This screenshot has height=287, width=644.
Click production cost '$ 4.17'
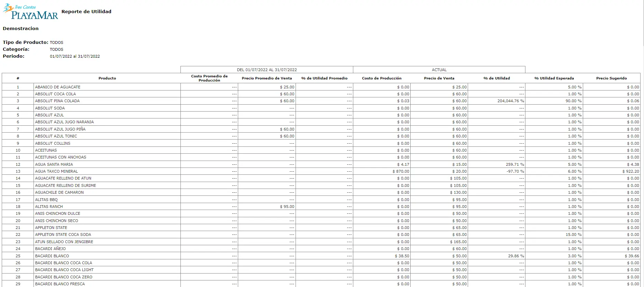[x=403, y=164]
